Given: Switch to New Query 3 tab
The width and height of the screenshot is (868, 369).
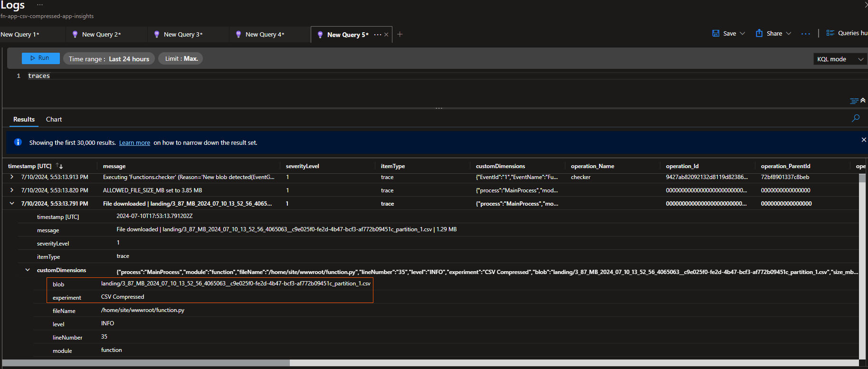Looking at the screenshot, I should (x=183, y=34).
